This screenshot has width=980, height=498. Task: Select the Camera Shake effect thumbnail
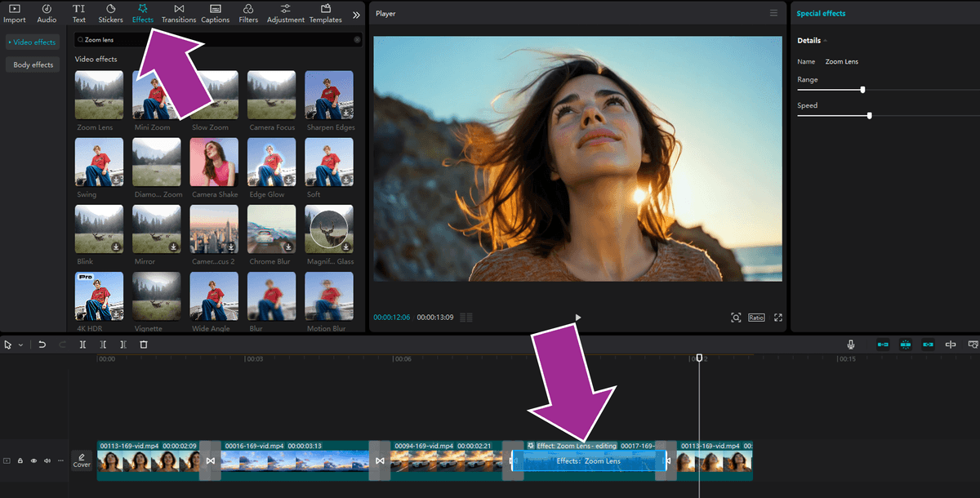[214, 162]
